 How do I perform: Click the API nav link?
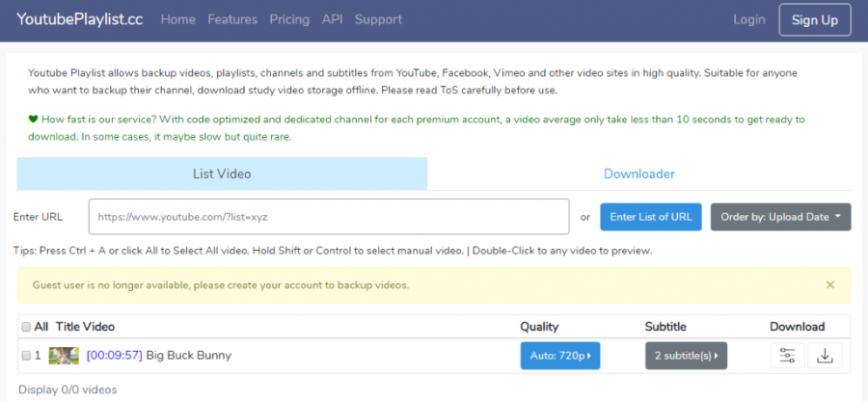click(x=332, y=19)
